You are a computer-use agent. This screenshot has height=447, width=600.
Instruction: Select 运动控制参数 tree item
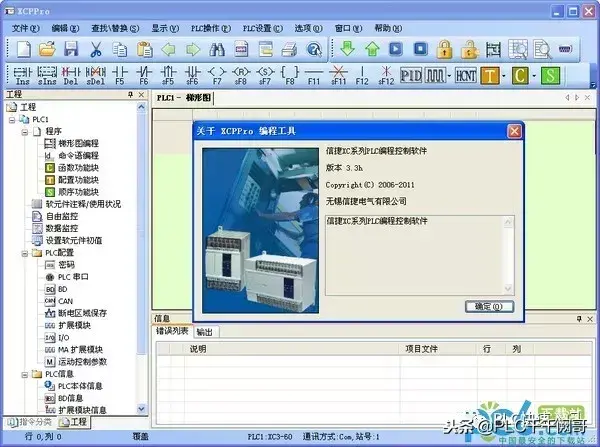(x=82, y=362)
